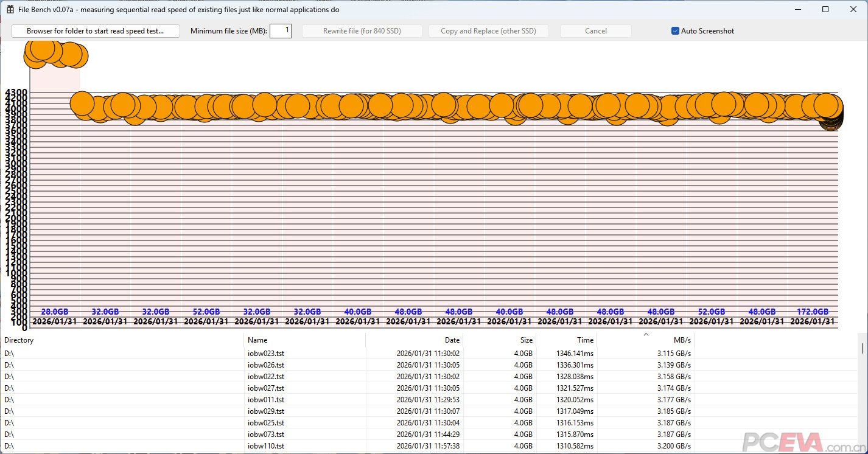The image size is (868, 454).
Task: Maximize the File Bench window
Action: [x=825, y=10]
